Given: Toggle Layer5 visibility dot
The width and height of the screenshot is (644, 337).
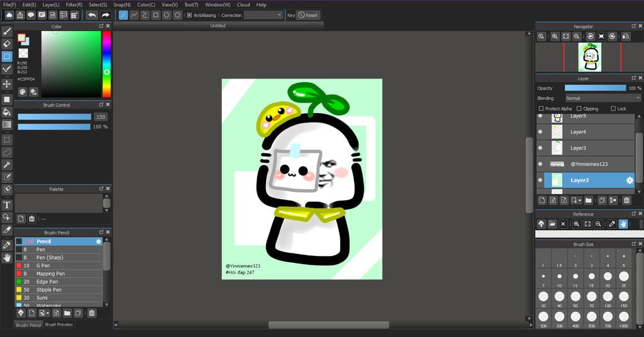Looking at the screenshot, I should tap(540, 116).
